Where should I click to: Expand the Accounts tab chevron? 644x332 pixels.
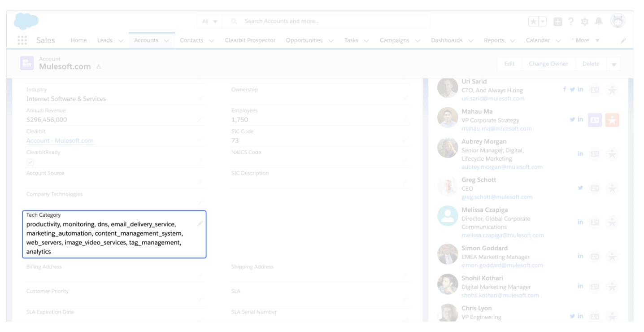click(166, 41)
